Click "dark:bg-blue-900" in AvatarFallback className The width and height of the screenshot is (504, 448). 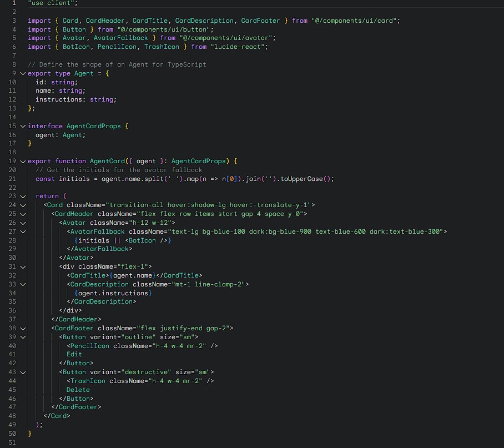click(280, 231)
